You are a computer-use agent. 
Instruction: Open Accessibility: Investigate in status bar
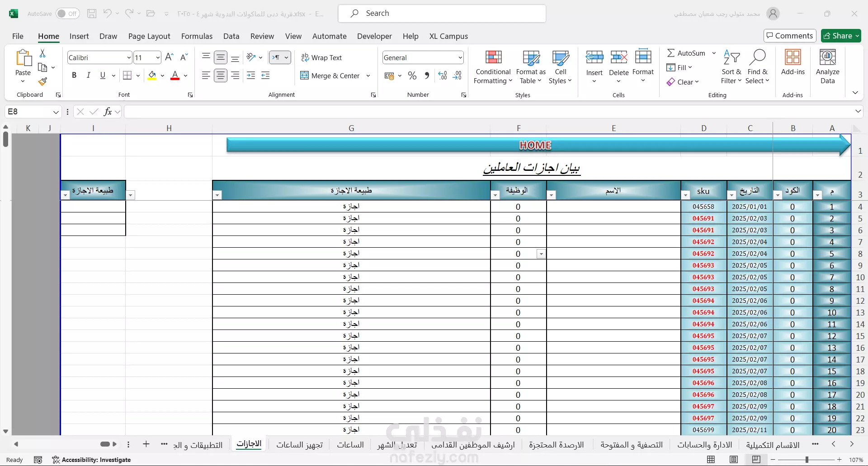91,460
